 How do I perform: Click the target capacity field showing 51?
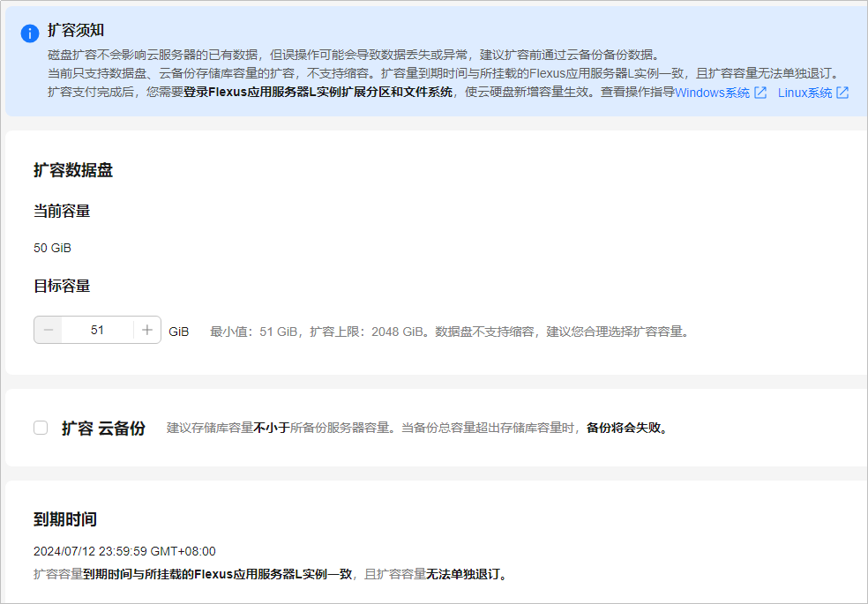click(97, 330)
